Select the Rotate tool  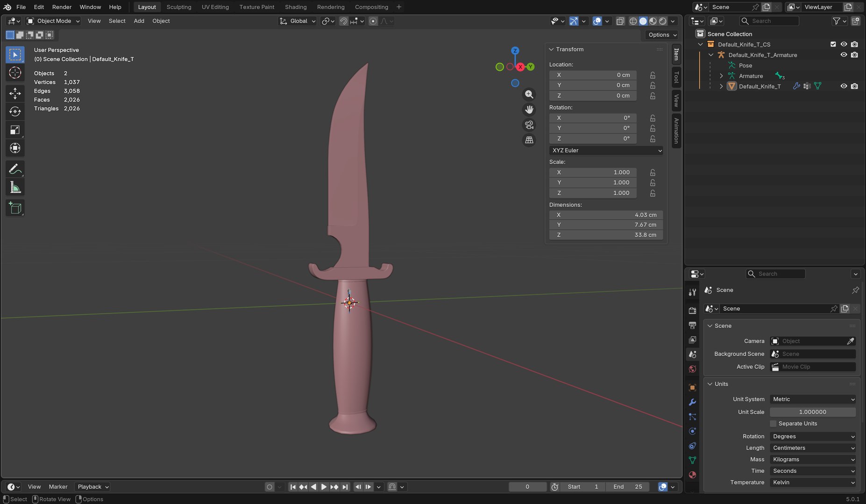point(15,112)
